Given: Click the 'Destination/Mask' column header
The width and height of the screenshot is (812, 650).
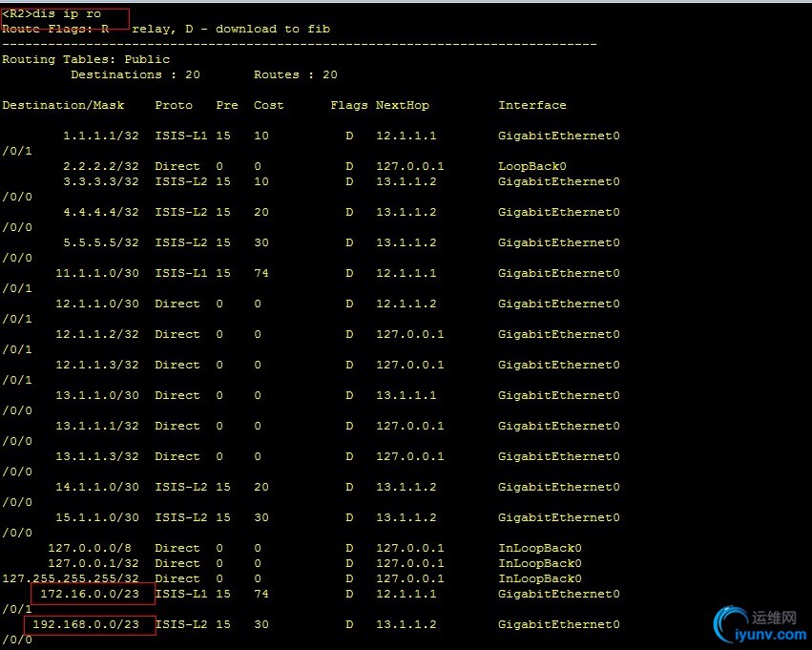Looking at the screenshot, I should pyautogui.click(x=63, y=105).
